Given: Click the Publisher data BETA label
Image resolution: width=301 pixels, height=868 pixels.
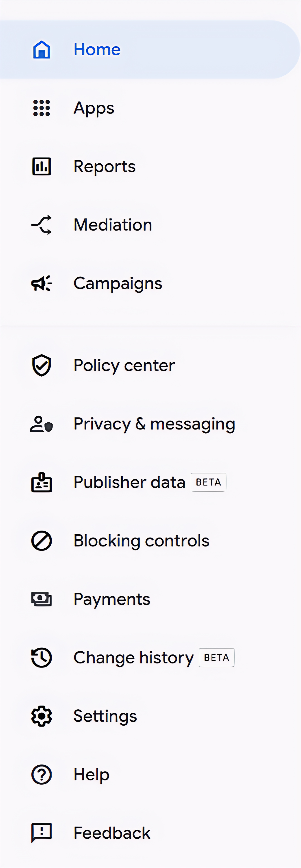Looking at the screenshot, I should [208, 482].
